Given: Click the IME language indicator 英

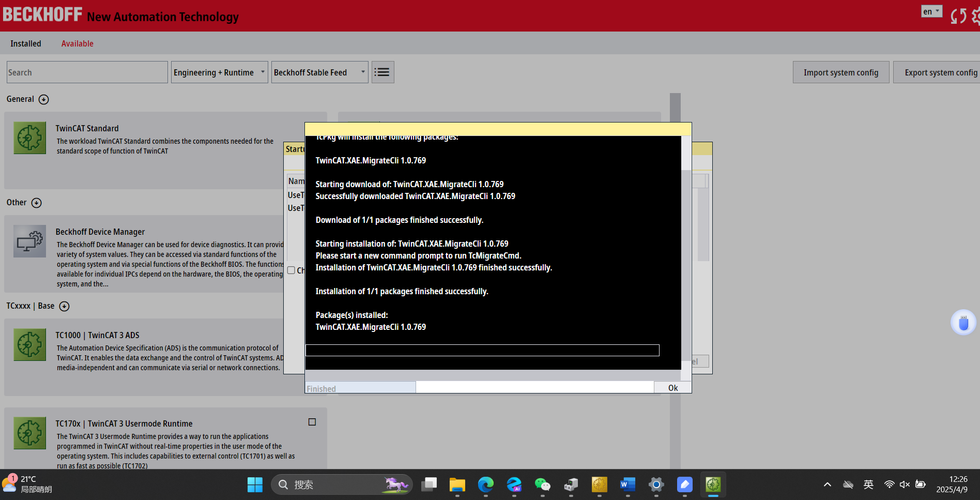Looking at the screenshot, I should pos(868,484).
